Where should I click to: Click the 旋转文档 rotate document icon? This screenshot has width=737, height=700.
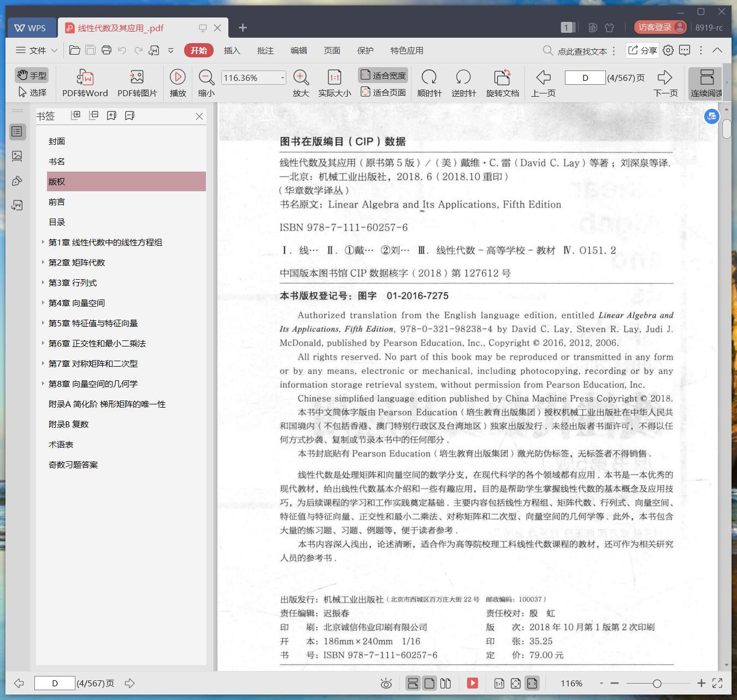[502, 83]
